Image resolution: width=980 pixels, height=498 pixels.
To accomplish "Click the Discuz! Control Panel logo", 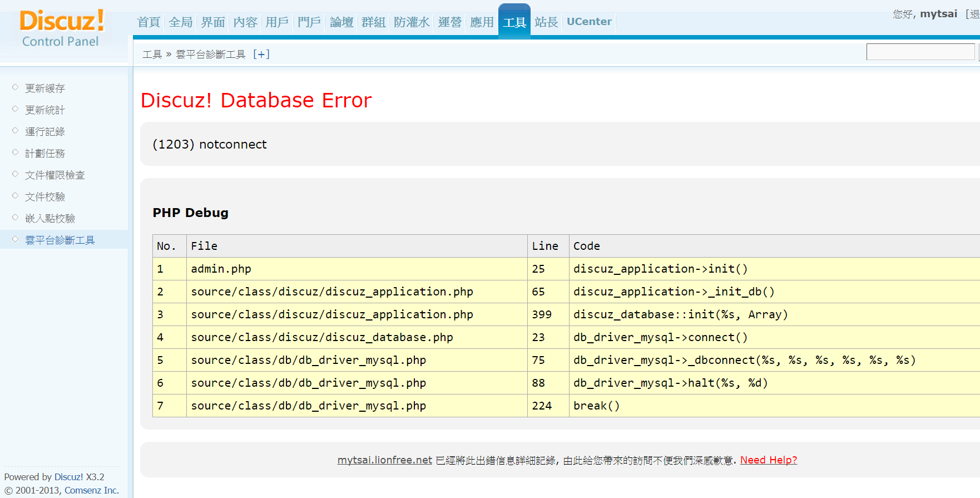I will click(61, 28).
